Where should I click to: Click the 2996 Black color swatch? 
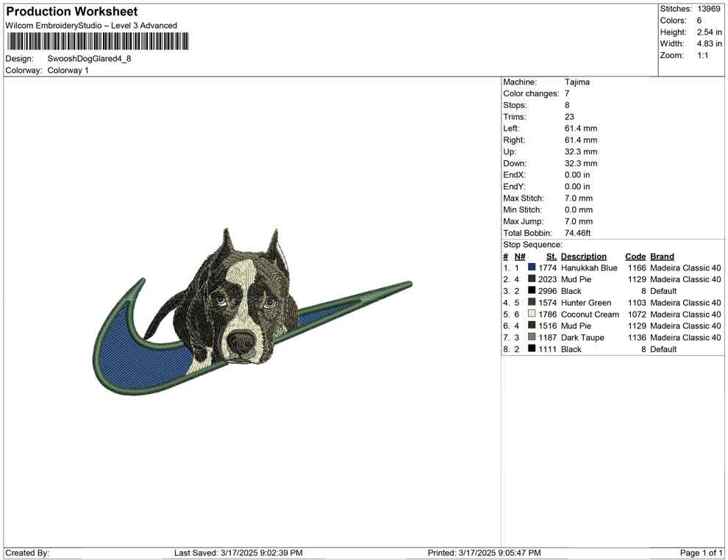(532, 290)
